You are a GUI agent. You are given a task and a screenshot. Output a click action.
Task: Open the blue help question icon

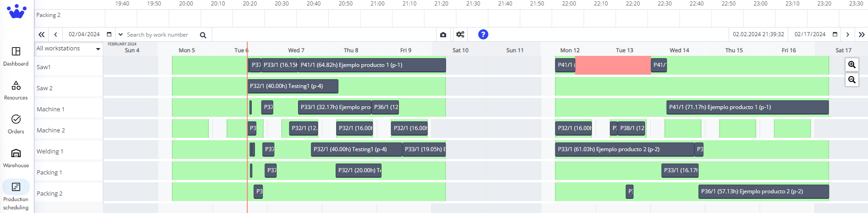click(x=483, y=34)
